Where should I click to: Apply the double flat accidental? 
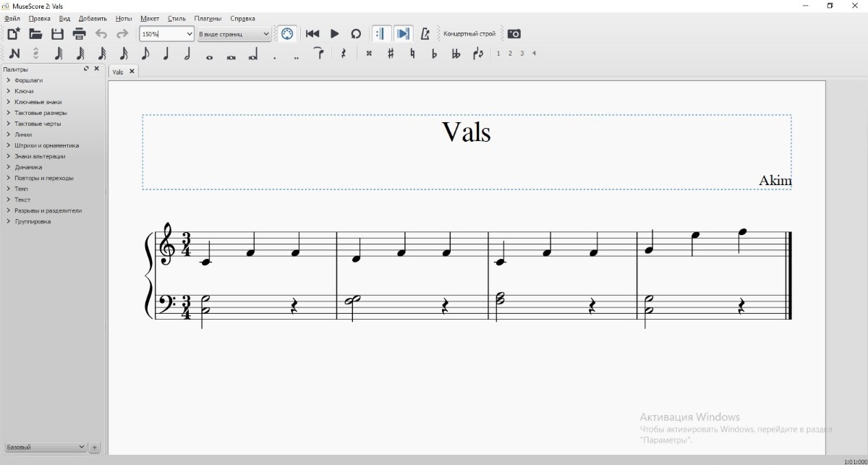pos(456,54)
